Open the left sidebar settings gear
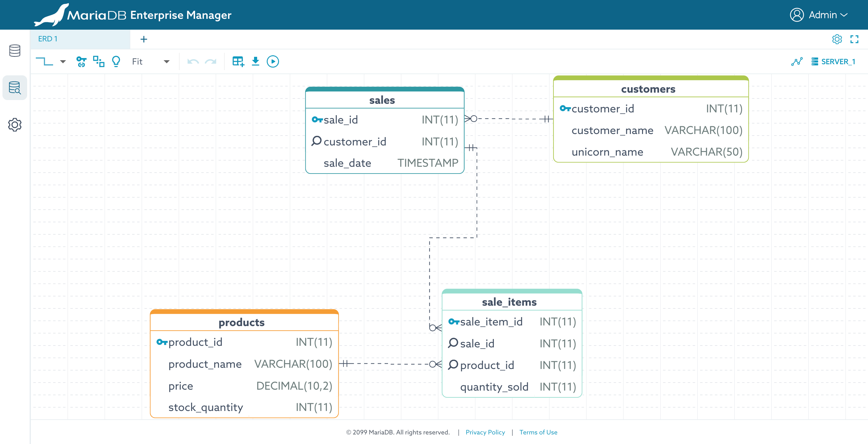Viewport: 868px width, 444px height. [x=15, y=125]
